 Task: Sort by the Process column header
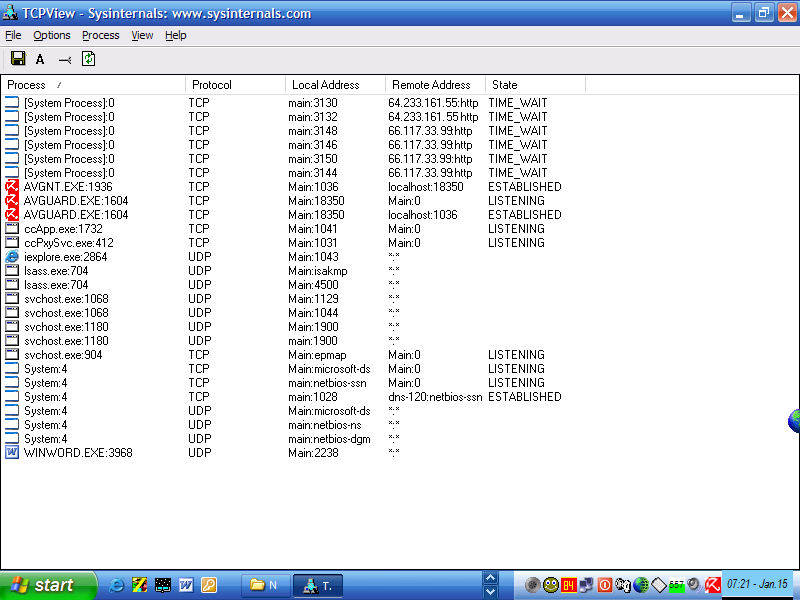[x=94, y=85]
